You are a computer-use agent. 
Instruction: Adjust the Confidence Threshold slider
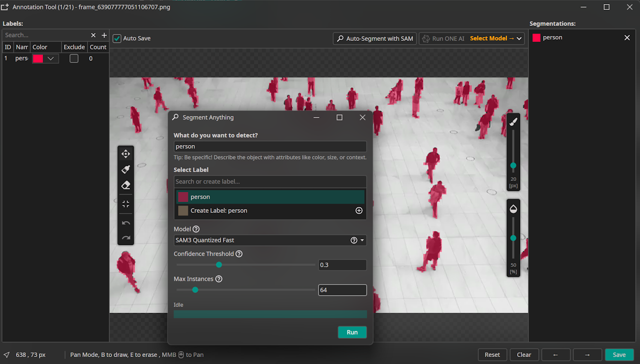pos(218,264)
